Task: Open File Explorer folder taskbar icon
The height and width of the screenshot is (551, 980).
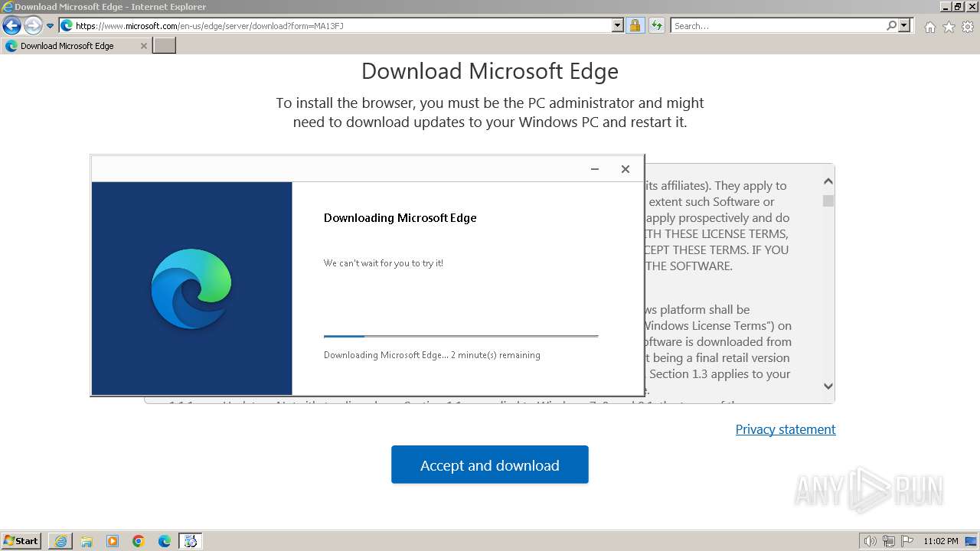Action: tap(87, 541)
